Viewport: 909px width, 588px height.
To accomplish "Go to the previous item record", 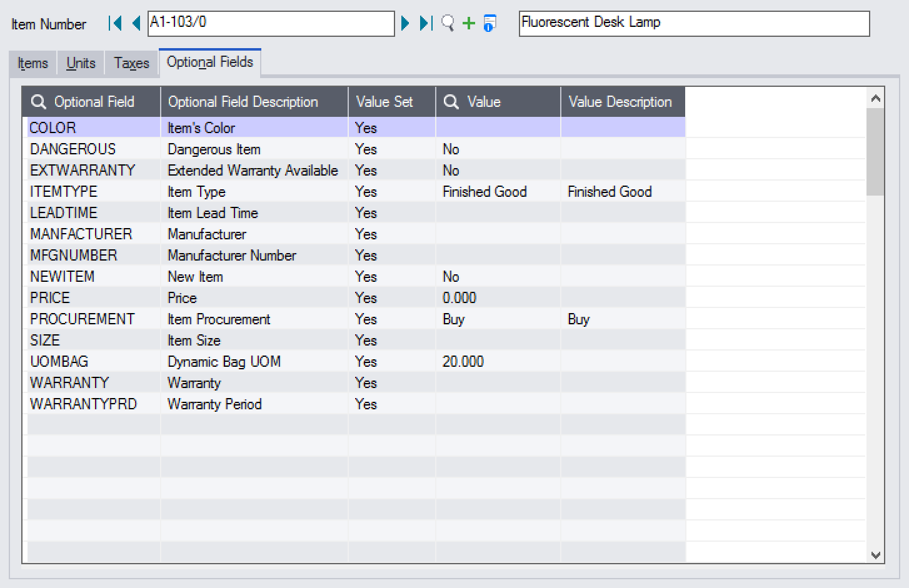I will [136, 24].
